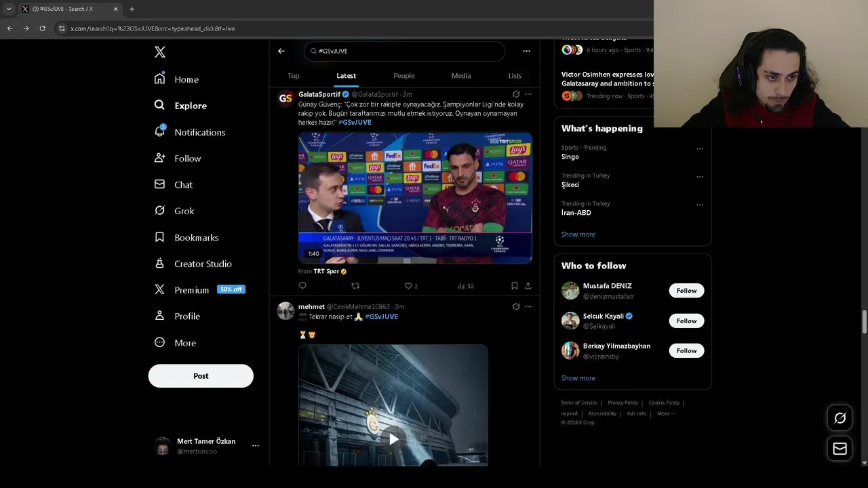This screenshot has height=488, width=868.
Task: Open the Singo trending topic
Action: 570,157
